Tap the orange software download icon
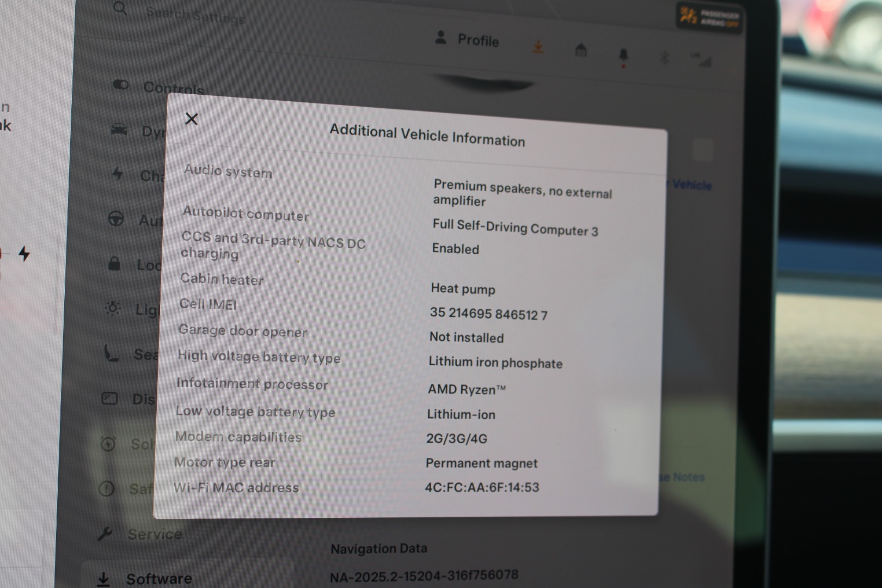 tap(538, 47)
